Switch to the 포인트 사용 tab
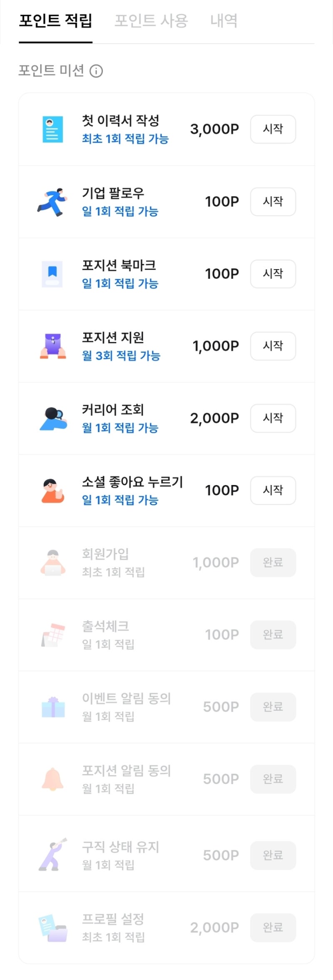 (151, 21)
